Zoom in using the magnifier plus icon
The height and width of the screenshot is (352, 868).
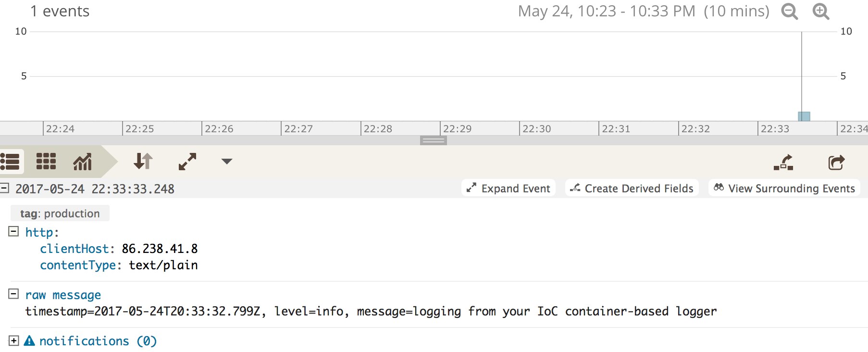coord(820,12)
